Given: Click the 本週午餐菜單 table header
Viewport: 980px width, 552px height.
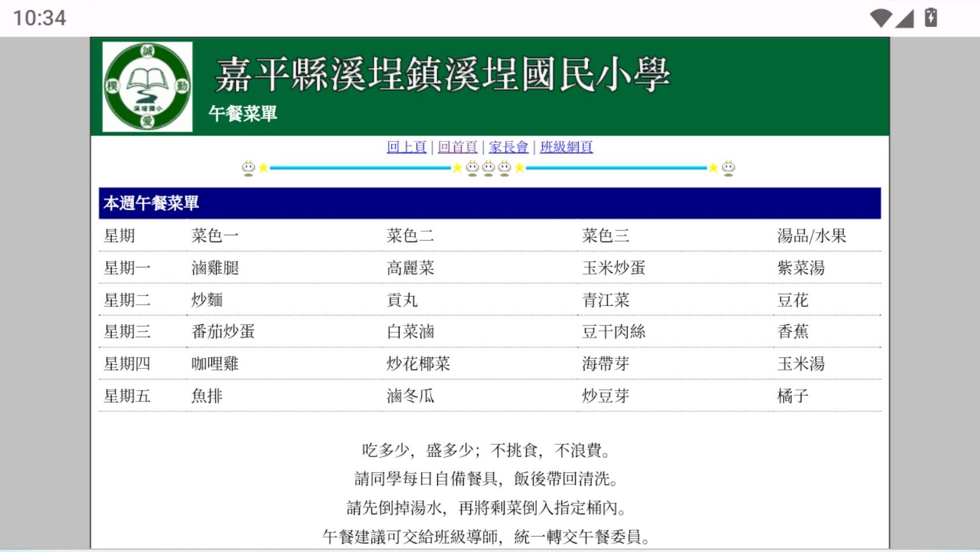Looking at the screenshot, I should [490, 203].
